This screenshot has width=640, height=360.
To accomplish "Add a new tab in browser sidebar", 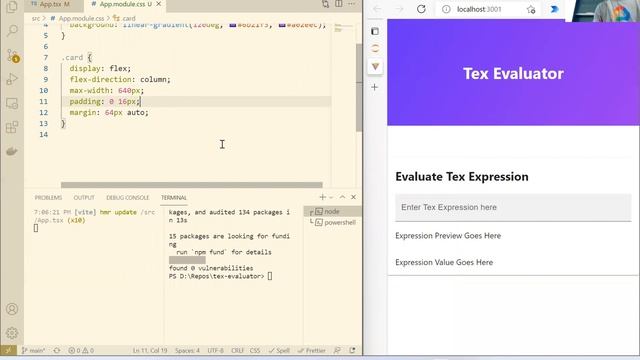I will (x=374, y=87).
